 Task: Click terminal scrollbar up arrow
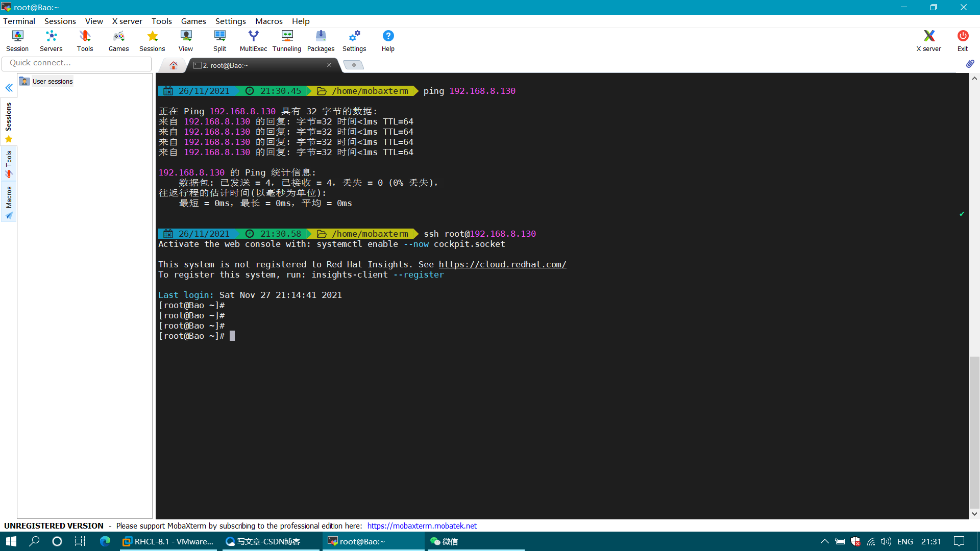pos(974,79)
